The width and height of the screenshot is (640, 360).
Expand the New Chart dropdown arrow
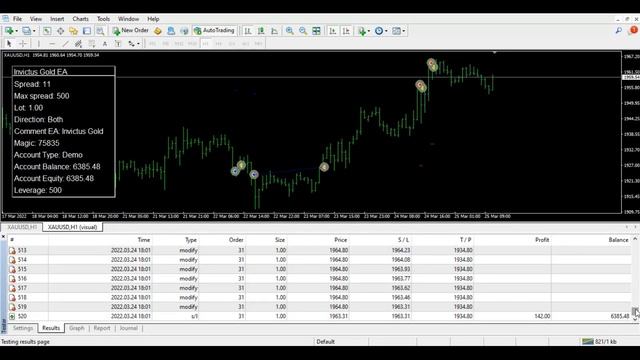click(x=16, y=31)
